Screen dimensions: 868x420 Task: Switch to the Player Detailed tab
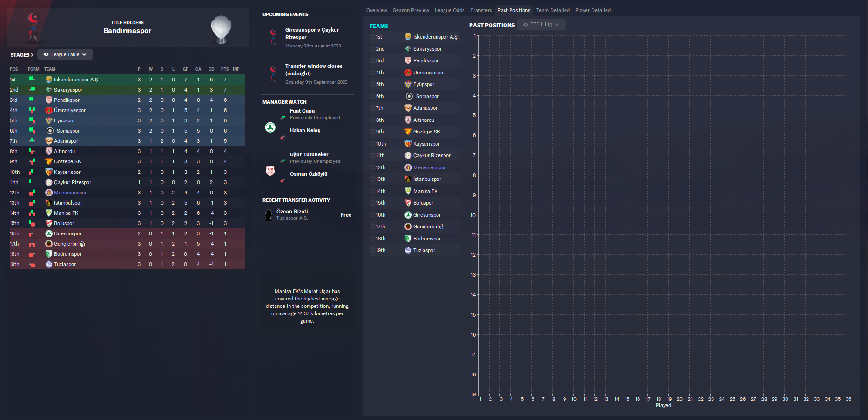pos(593,10)
